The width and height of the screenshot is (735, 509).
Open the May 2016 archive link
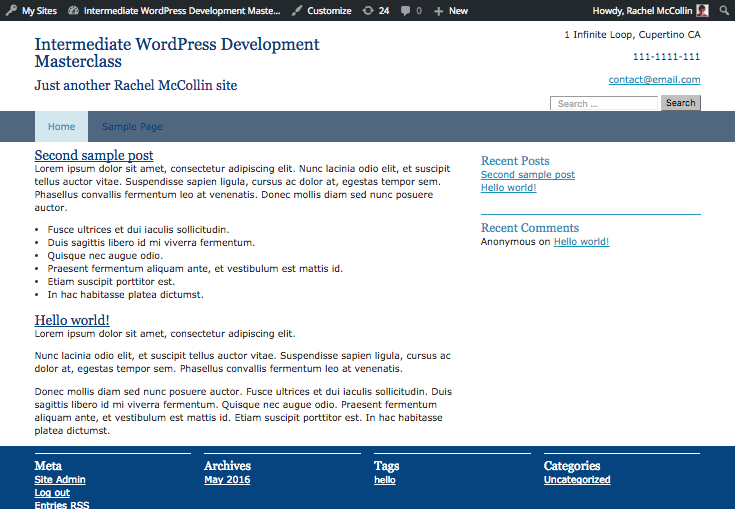pyautogui.click(x=227, y=479)
